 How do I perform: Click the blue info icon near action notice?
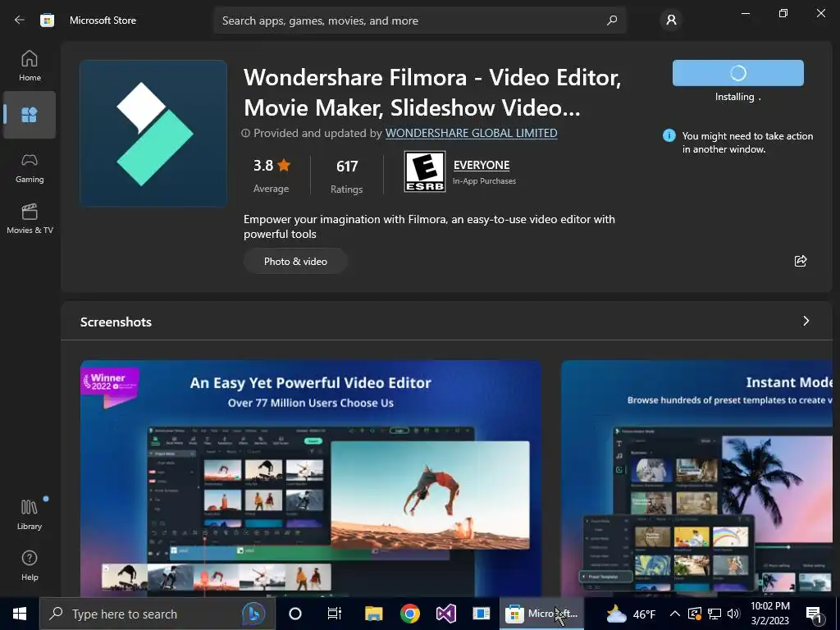(x=669, y=135)
